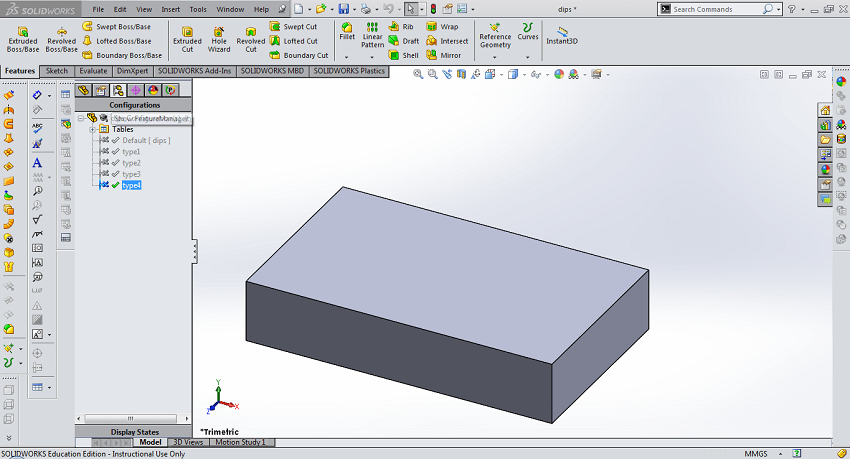Open the FeatureManager design tree tab

point(83,90)
